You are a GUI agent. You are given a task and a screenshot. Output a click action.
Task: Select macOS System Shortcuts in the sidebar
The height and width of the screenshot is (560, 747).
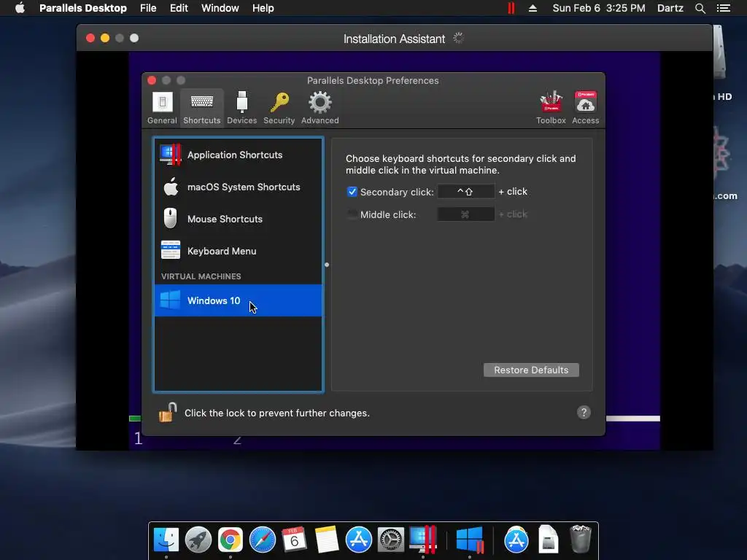coord(239,187)
